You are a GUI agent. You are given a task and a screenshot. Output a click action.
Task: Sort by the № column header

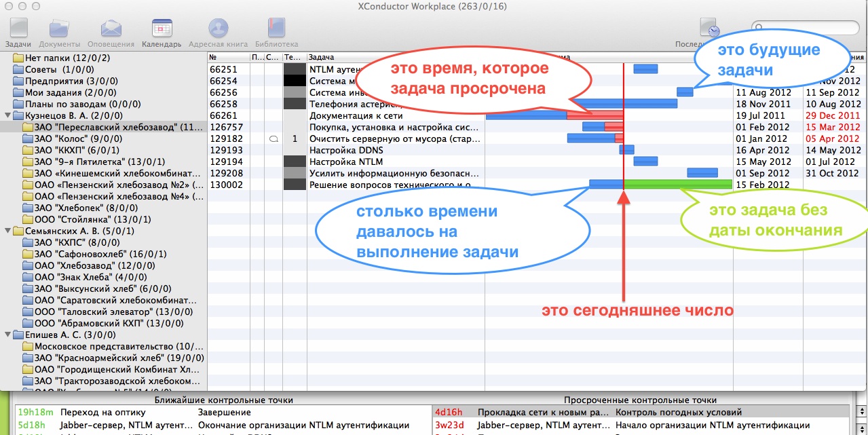(227, 58)
